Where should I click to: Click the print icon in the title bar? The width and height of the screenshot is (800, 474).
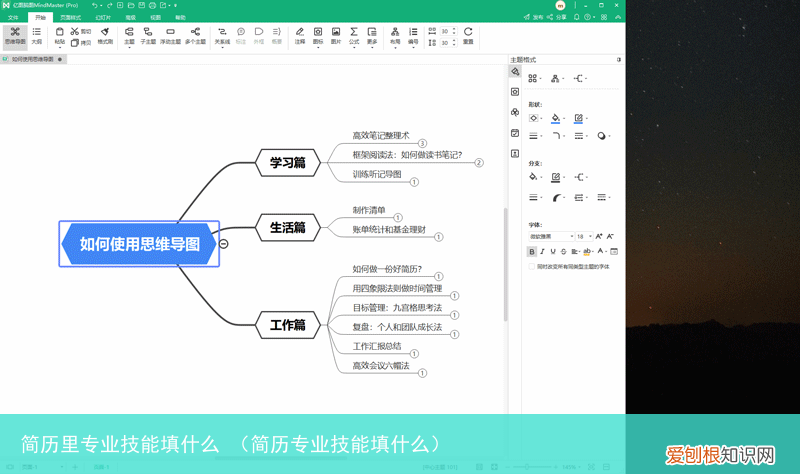click(152, 5)
